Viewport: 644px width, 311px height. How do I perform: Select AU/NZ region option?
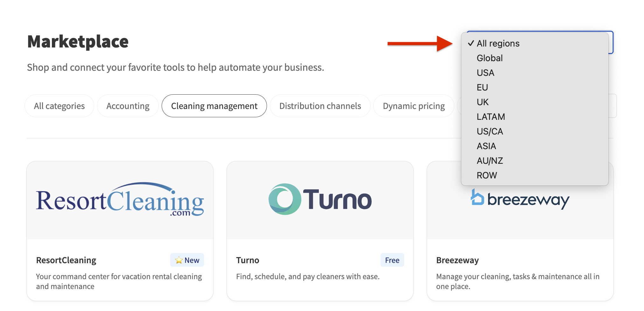pyautogui.click(x=490, y=161)
